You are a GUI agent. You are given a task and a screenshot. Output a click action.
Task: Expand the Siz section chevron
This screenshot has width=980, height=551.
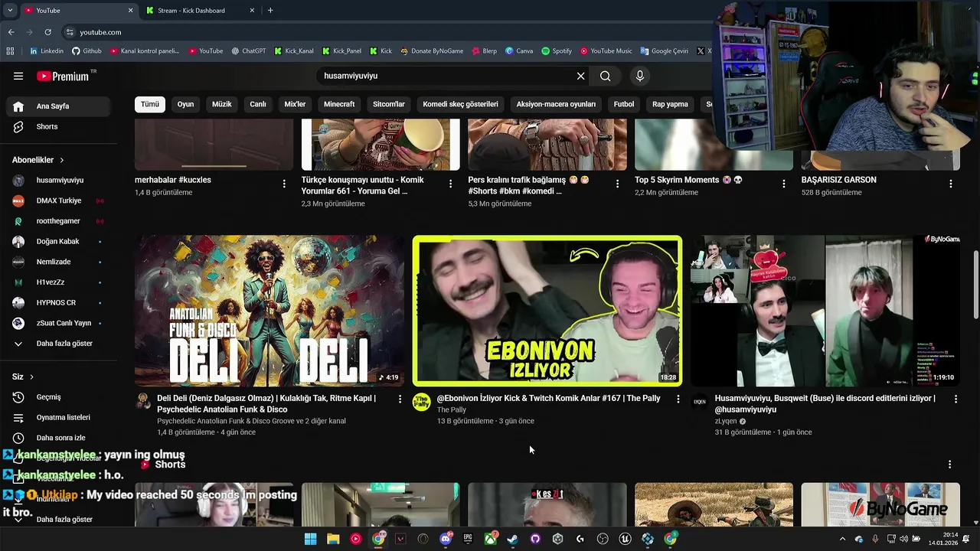[x=32, y=377]
